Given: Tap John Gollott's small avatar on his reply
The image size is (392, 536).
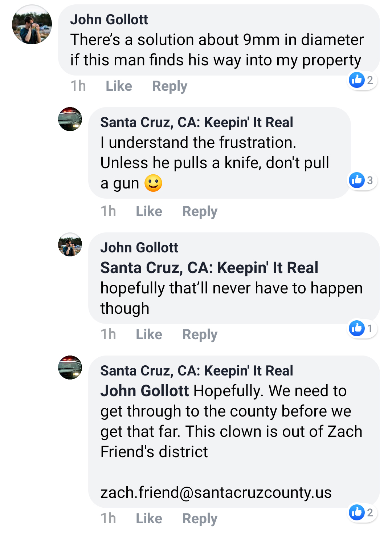Looking at the screenshot, I should pyautogui.click(x=70, y=244).
